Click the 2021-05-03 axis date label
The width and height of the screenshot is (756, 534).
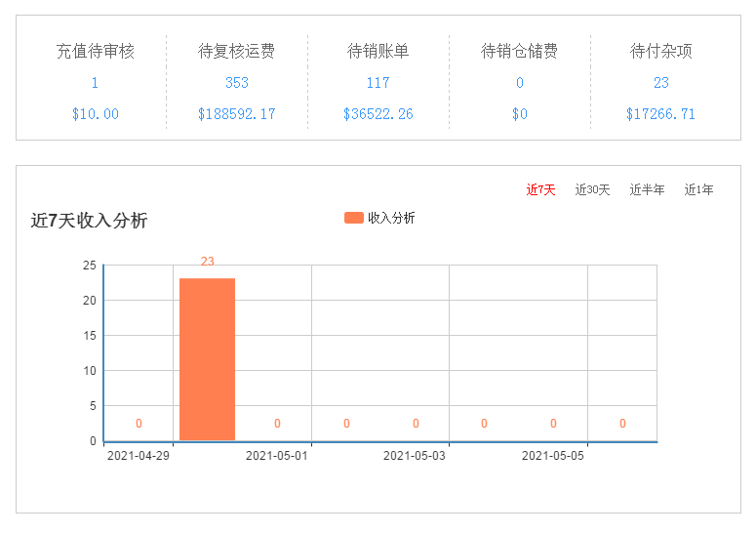pyautogui.click(x=415, y=456)
